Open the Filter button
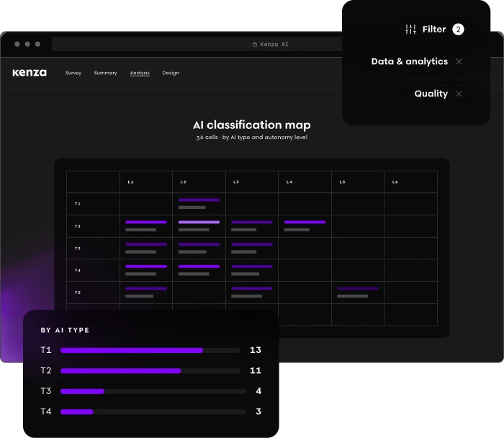The image size is (504, 438). (435, 30)
